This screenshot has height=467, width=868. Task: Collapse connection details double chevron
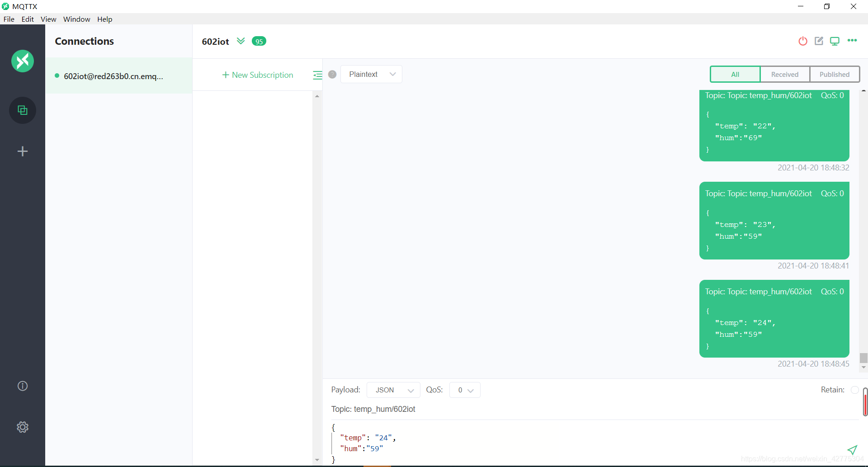[241, 41]
